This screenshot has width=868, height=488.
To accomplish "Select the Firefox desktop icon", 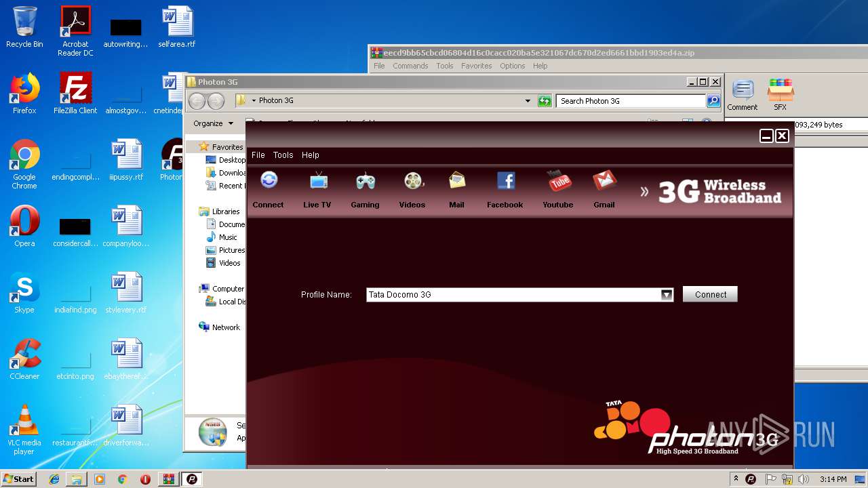I will coord(24,94).
